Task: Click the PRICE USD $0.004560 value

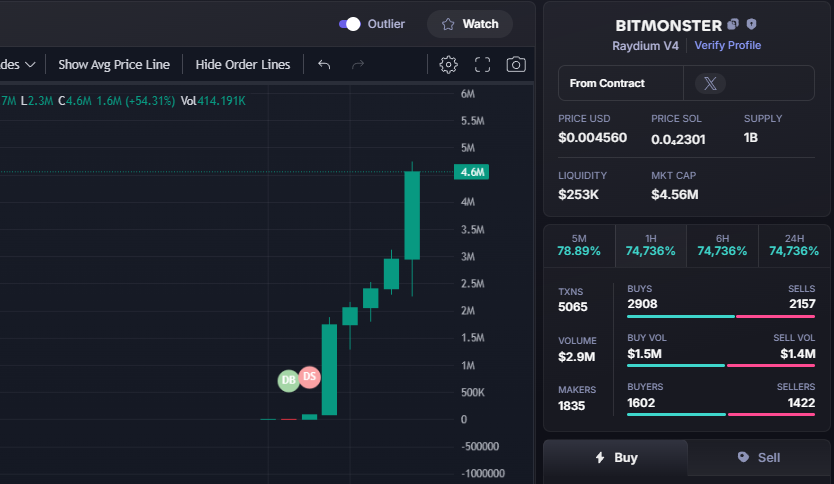Action: [x=593, y=138]
